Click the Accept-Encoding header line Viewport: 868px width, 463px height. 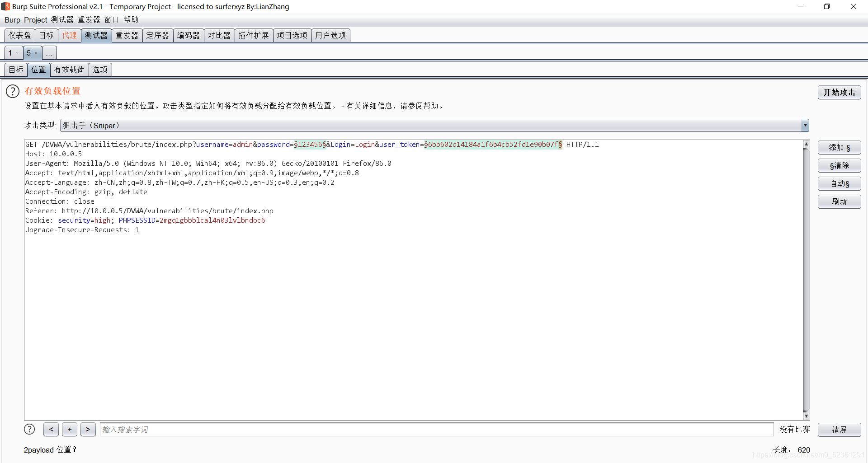click(86, 192)
